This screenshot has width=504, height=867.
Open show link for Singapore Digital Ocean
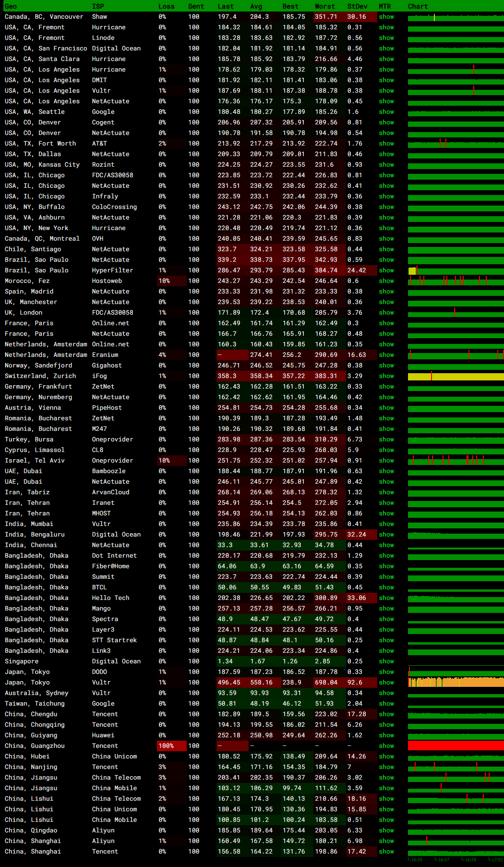pos(386,661)
